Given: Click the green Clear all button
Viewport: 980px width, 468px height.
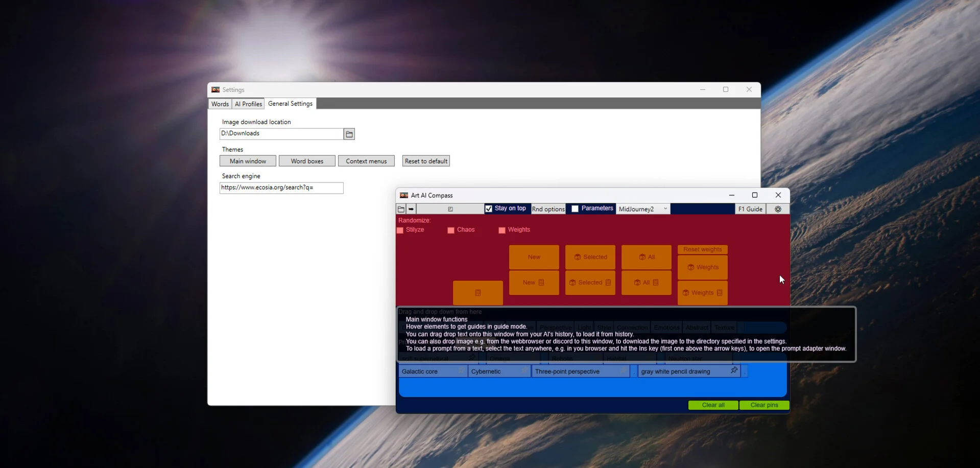Looking at the screenshot, I should [713, 405].
